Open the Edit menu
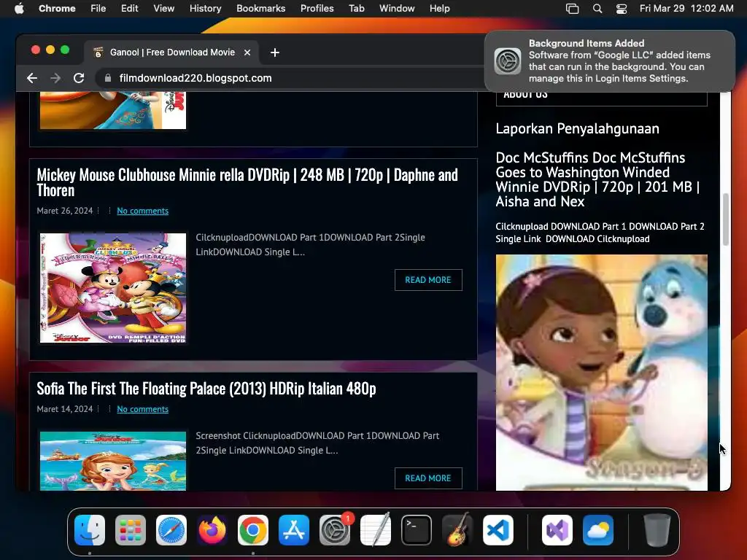747x560 pixels. point(130,8)
